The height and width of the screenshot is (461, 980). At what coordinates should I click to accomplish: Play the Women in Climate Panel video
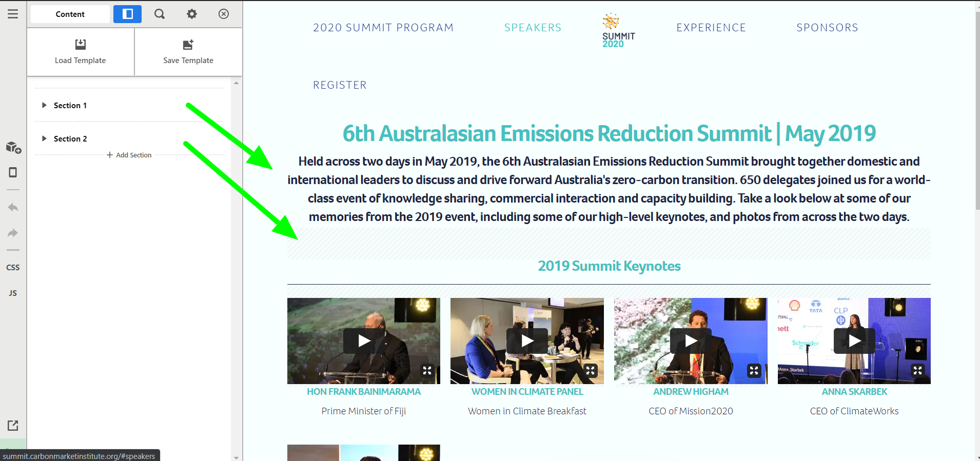pyautogui.click(x=527, y=341)
